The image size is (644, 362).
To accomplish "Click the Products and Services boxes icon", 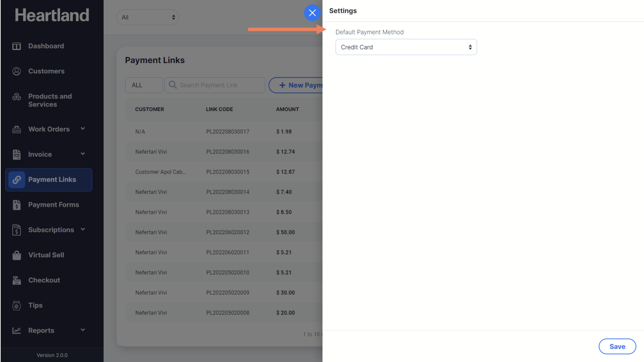I will 16,97.
